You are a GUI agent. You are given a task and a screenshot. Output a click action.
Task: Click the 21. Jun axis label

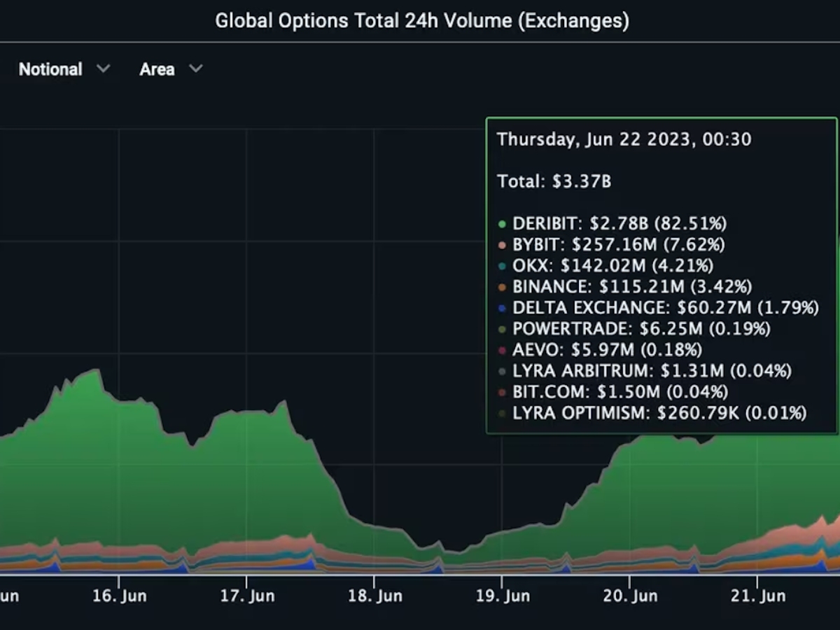(x=757, y=596)
